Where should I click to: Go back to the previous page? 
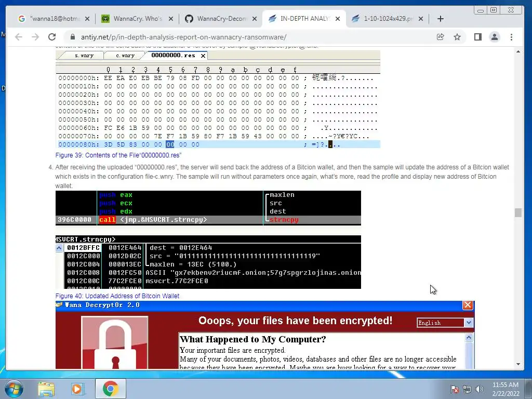pyautogui.click(x=19, y=37)
